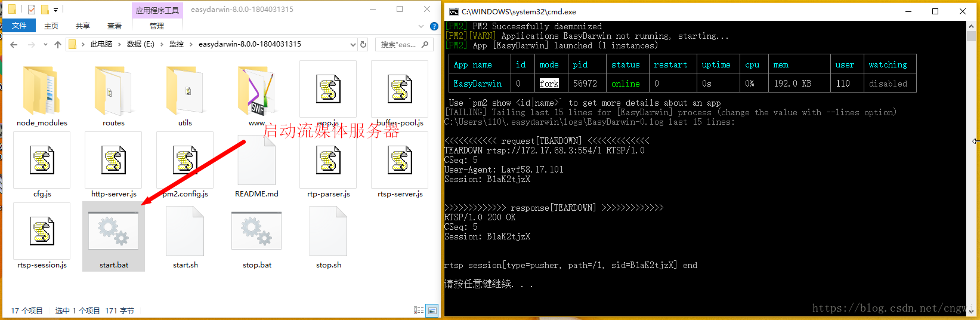The height and width of the screenshot is (320, 980).
Task: Click quick access properties checkmark icon
Action: (x=32, y=10)
